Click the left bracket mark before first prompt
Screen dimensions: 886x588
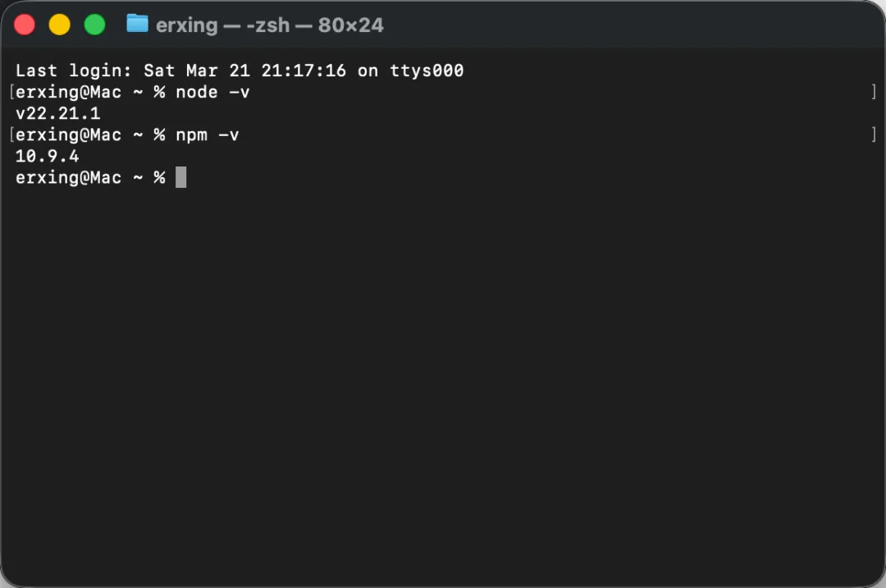point(11,92)
